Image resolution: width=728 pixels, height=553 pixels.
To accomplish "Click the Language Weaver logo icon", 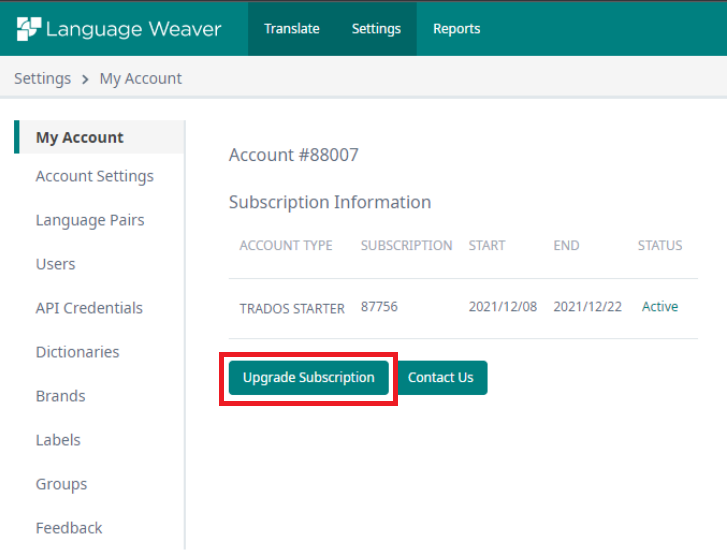I will click(x=29, y=29).
